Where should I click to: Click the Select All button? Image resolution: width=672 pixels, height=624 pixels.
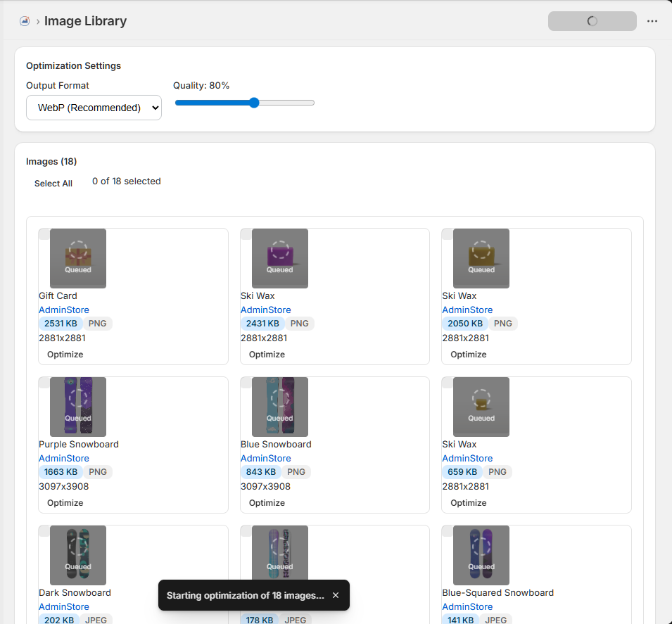coord(53,184)
